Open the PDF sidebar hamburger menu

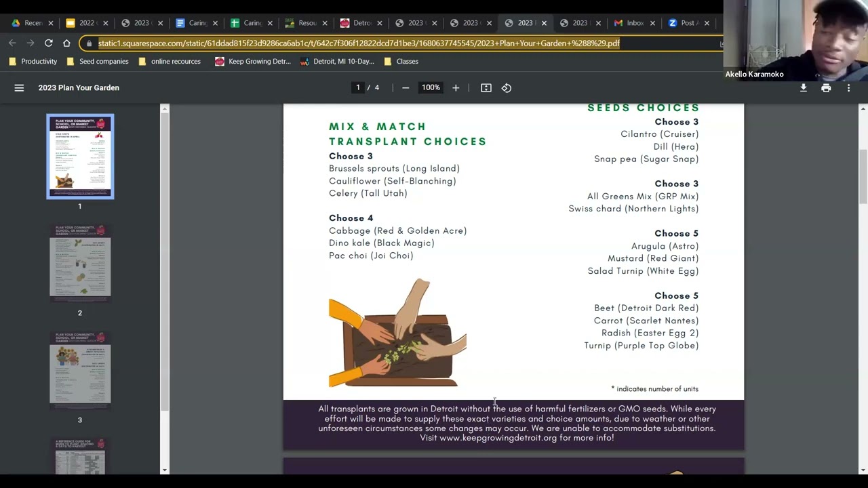coord(19,87)
